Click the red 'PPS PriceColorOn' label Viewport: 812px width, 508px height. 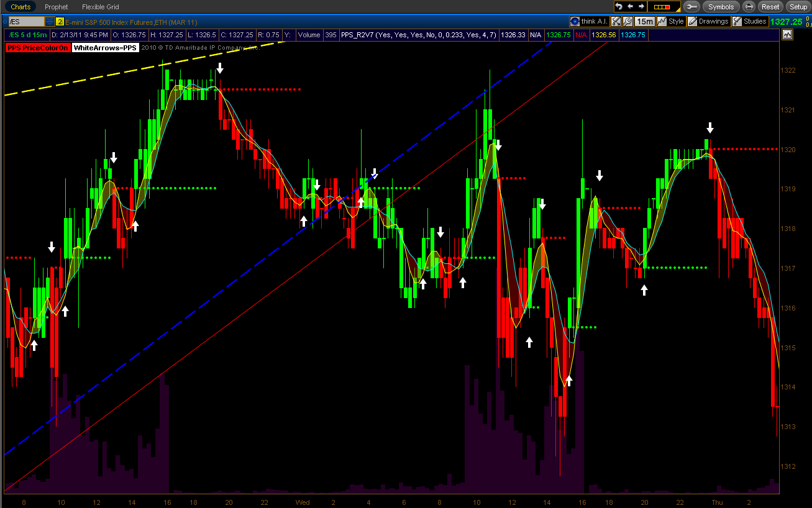pyautogui.click(x=38, y=48)
